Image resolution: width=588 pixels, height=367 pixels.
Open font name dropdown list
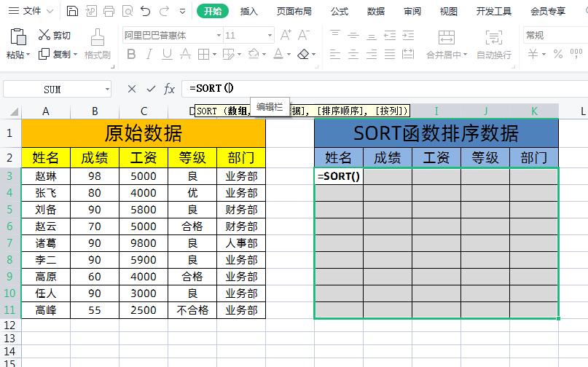point(219,35)
